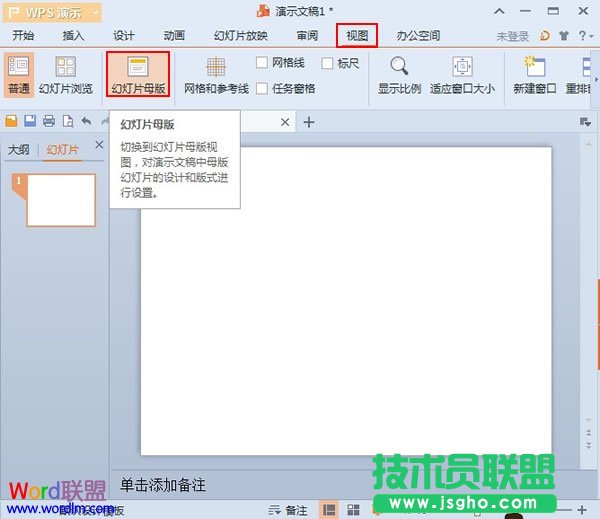
Task: Open Slide Sorter (幻灯片浏览) view
Action: [x=65, y=75]
